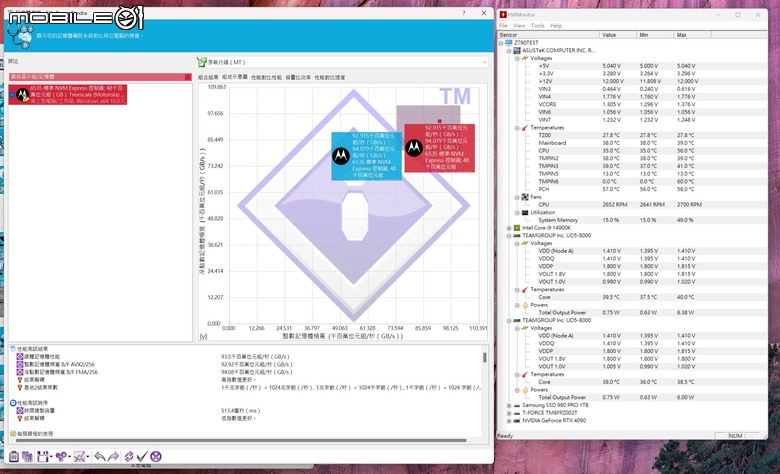The width and height of the screenshot is (780, 474).
Task: Click the floppy disk save icon
Action: point(42,456)
